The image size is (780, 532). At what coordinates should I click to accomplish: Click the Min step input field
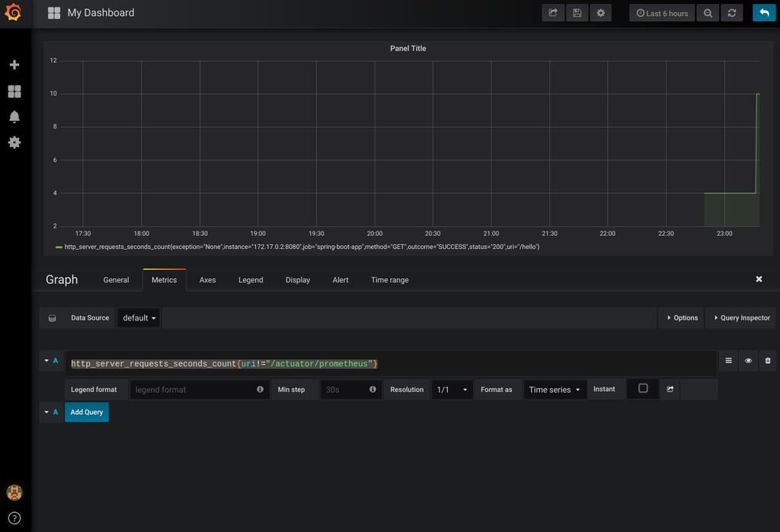click(350, 390)
